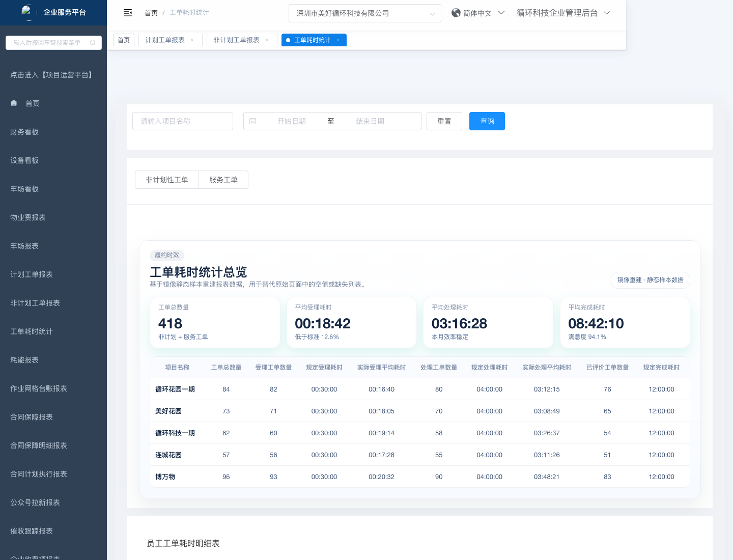The image size is (733, 560).
Task: Open the company selector 深圳市美好循环科技有限公司
Action: tap(364, 13)
